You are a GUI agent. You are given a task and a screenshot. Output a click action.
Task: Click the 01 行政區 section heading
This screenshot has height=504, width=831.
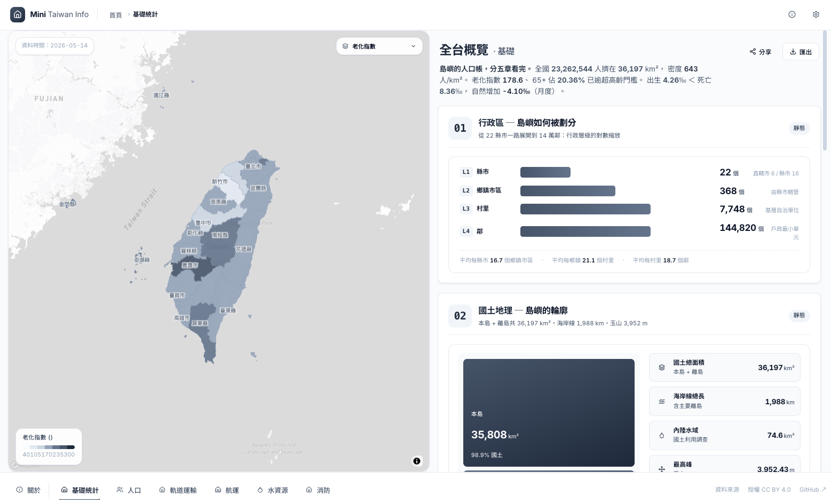[x=527, y=123]
